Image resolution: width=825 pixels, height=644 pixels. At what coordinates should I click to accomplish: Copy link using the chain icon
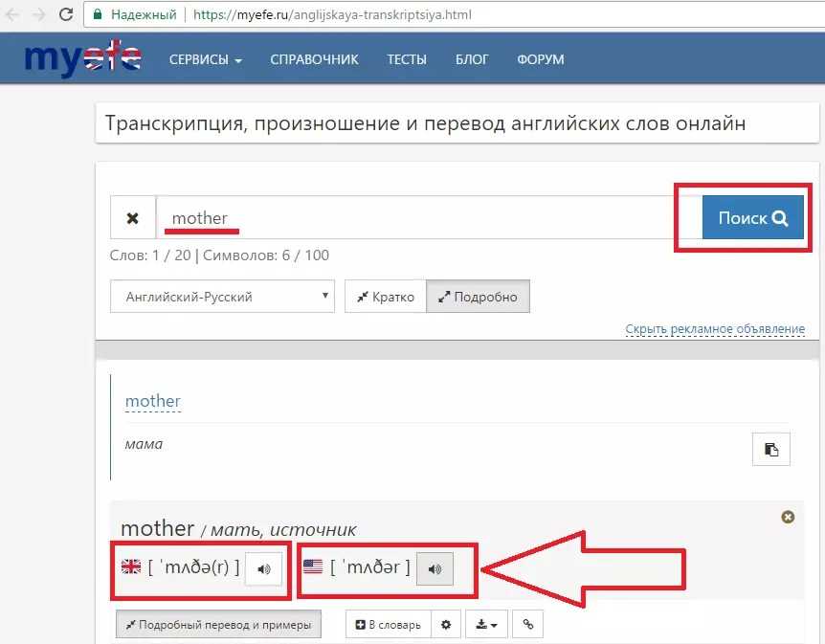(x=527, y=625)
